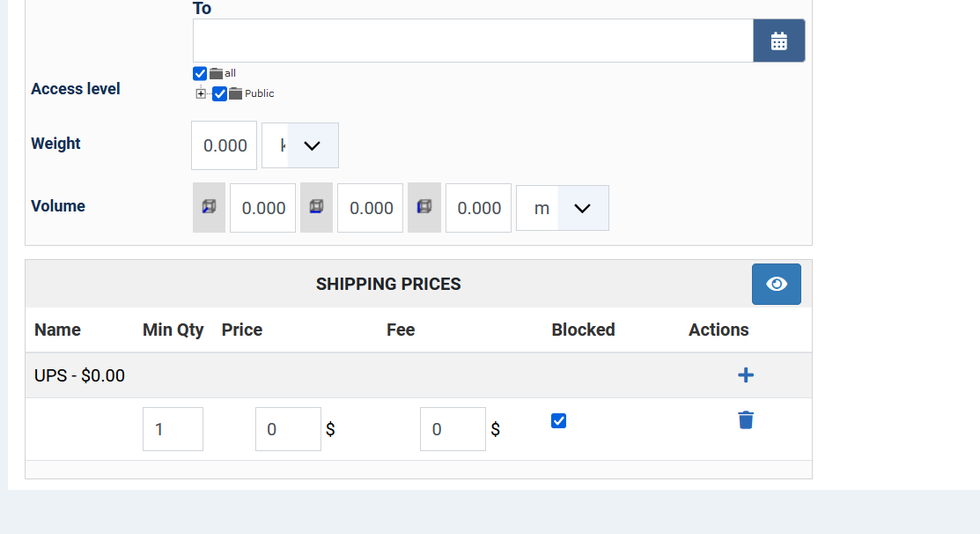Uncheck the 'all' access level checkbox
The height and width of the screenshot is (534, 980).
[200, 74]
